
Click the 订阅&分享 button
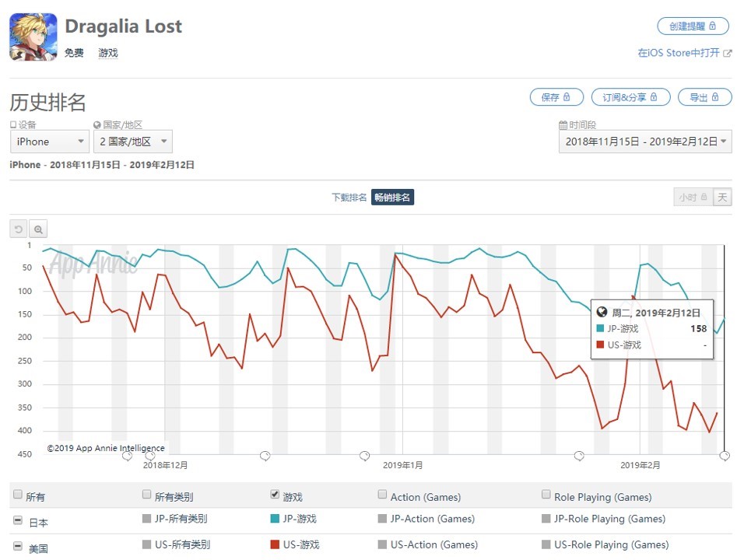click(630, 97)
